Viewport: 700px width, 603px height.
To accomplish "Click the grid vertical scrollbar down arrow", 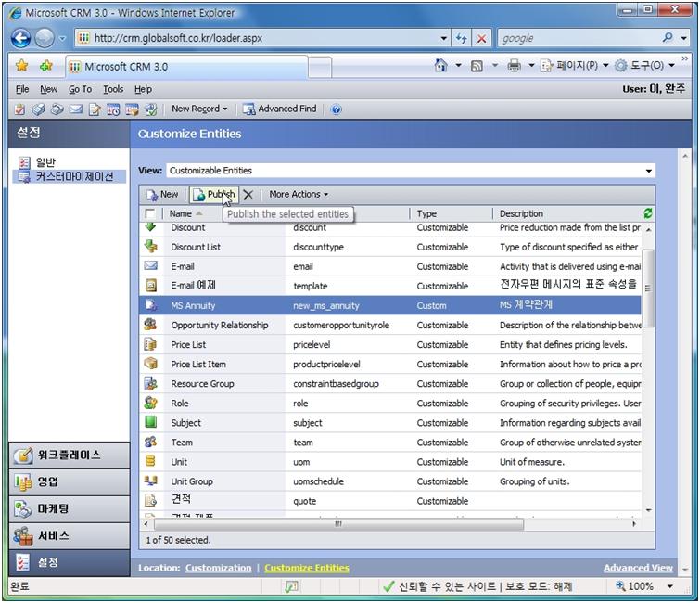I will pyautogui.click(x=649, y=510).
